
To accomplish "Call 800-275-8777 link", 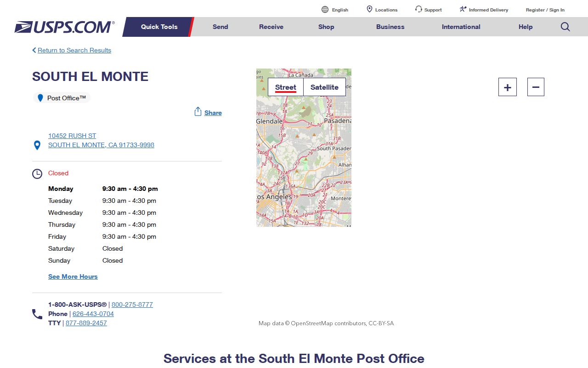I will pos(132,305).
